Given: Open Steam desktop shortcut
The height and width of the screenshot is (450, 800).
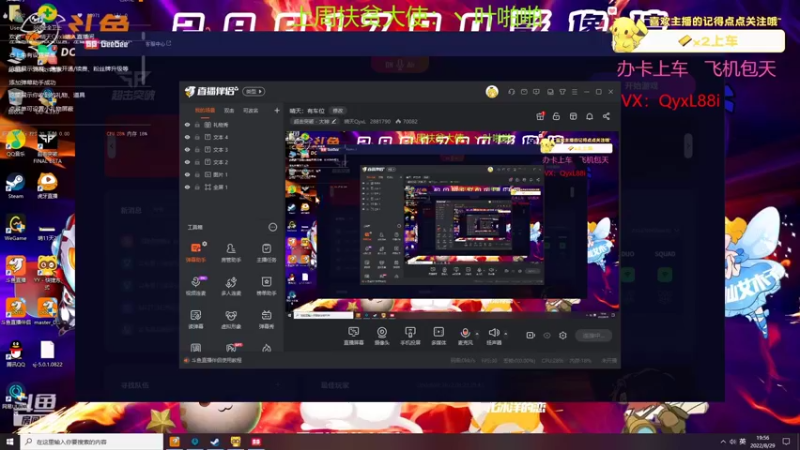Looking at the screenshot, I should point(15,186).
